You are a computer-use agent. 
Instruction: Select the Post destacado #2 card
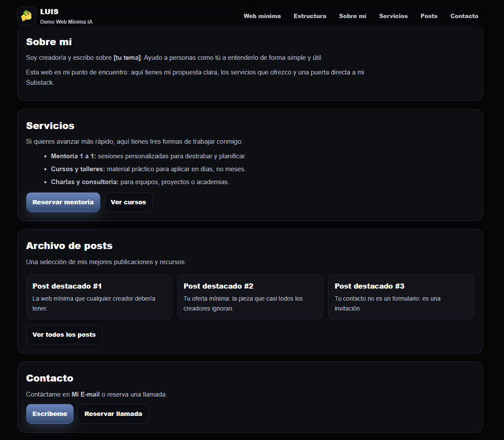pyautogui.click(x=250, y=297)
